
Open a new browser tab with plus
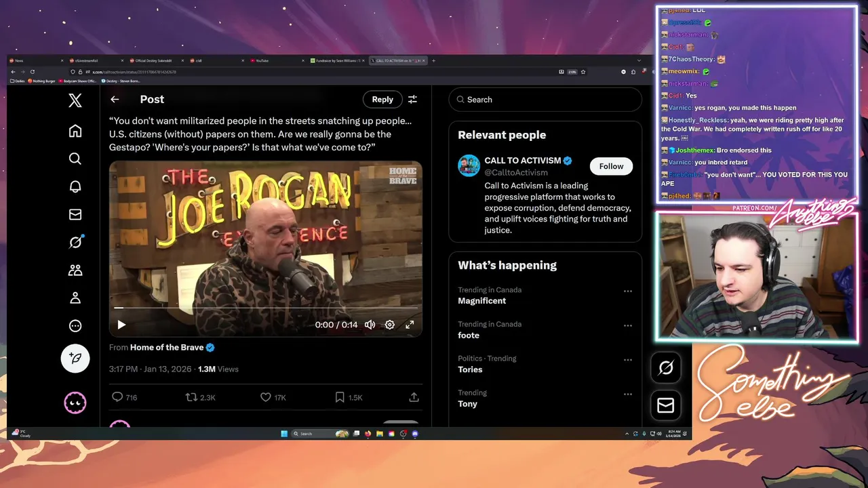point(434,60)
